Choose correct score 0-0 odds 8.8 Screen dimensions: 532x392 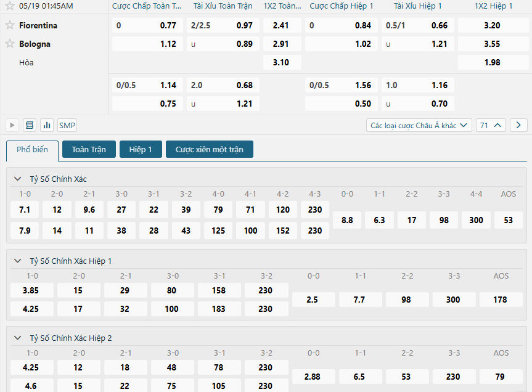[x=347, y=220]
